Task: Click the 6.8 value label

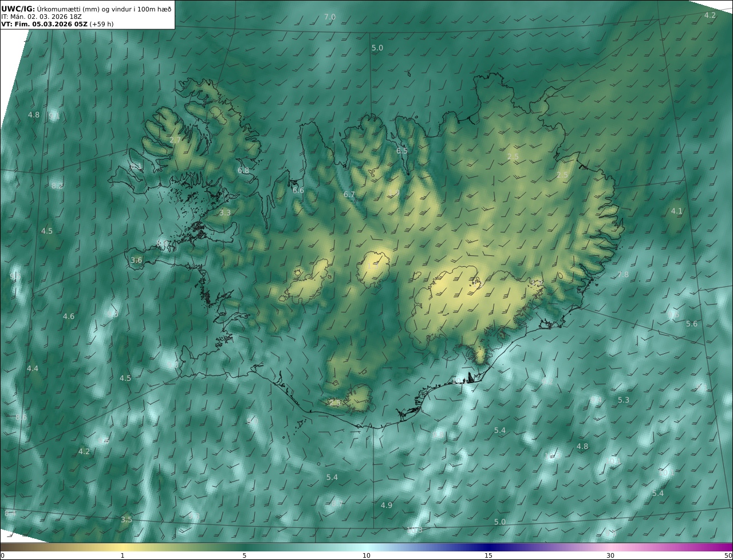Action: click(243, 171)
